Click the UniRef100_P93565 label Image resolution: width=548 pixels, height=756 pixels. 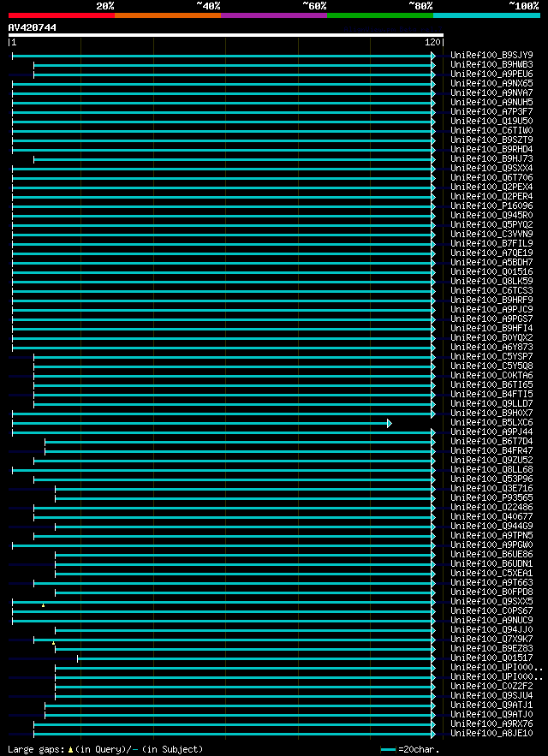coord(492,498)
